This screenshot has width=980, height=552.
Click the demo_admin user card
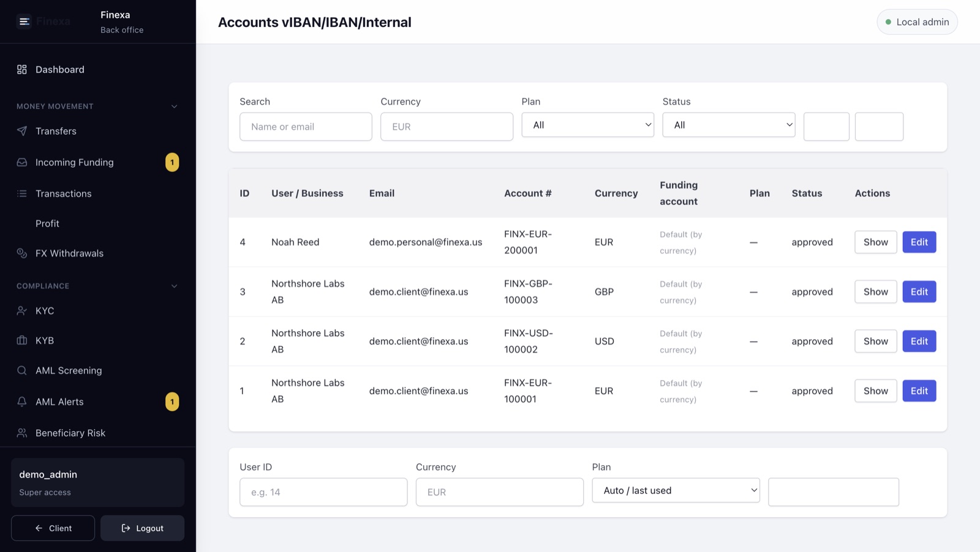98,483
